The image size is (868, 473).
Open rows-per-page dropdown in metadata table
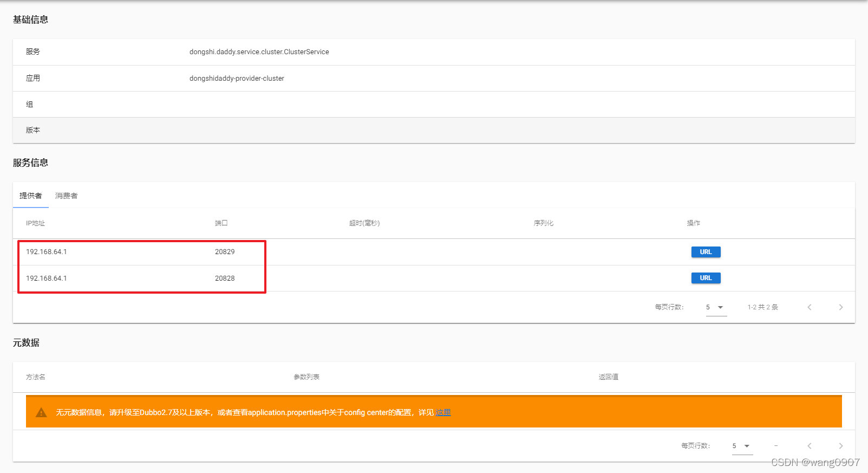pyautogui.click(x=742, y=446)
